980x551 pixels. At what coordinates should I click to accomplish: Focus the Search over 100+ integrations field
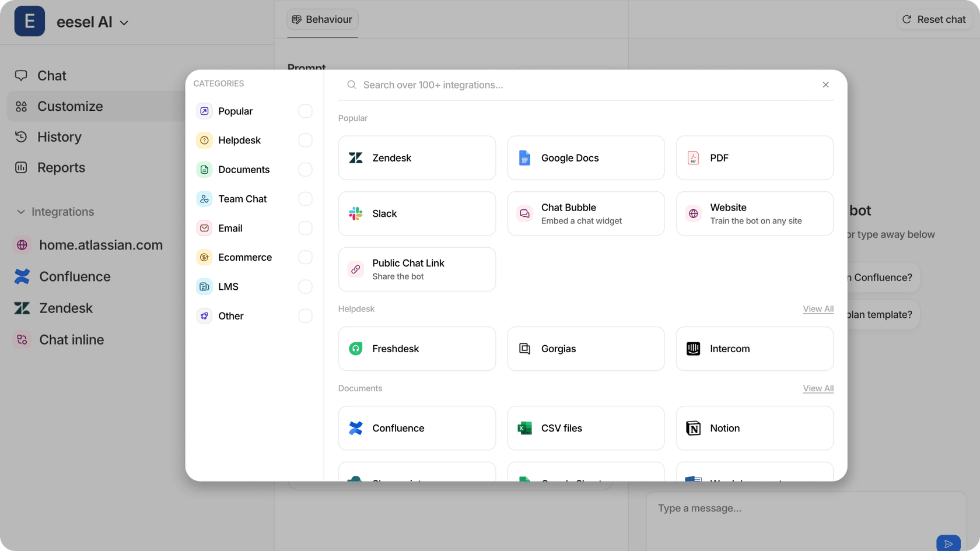coord(586,85)
